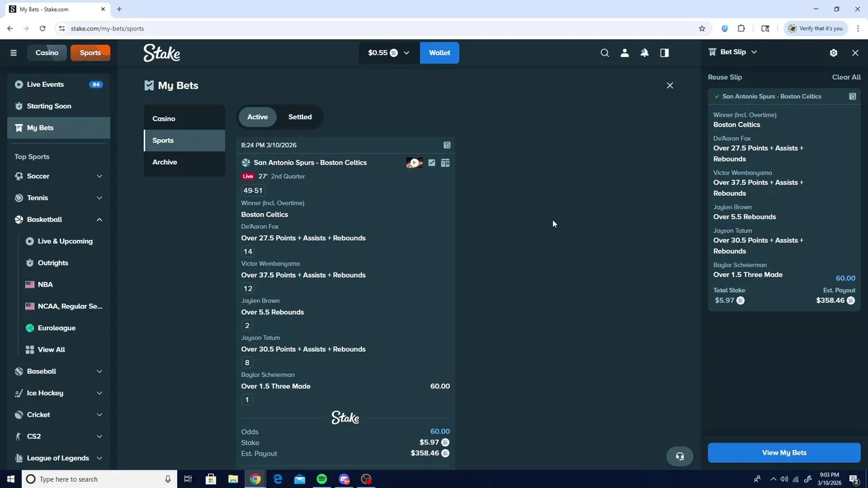Reload the browser page

coord(42,28)
